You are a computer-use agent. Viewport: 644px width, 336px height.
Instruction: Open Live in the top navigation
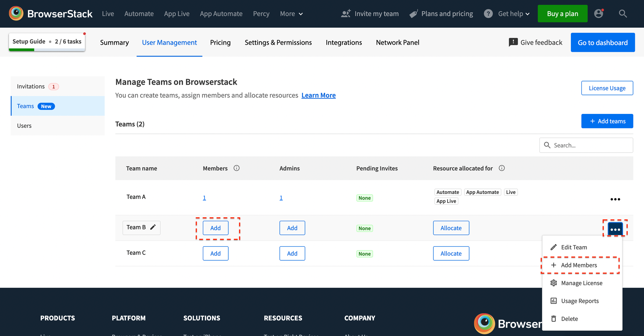click(x=108, y=14)
